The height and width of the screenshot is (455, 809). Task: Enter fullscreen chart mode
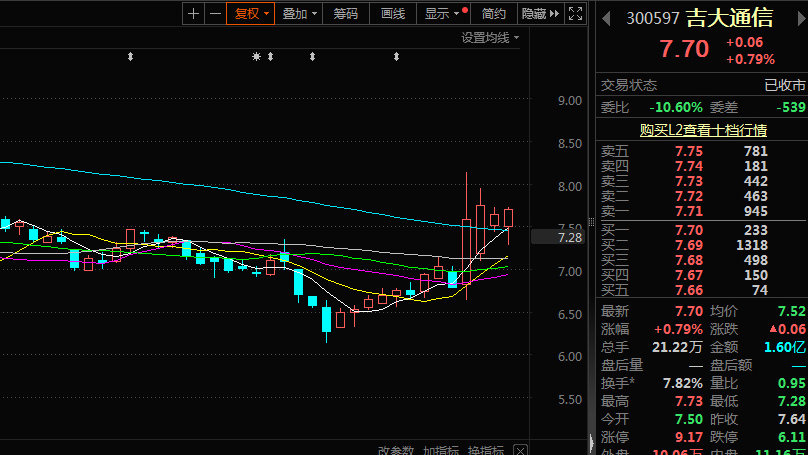pyautogui.click(x=575, y=13)
